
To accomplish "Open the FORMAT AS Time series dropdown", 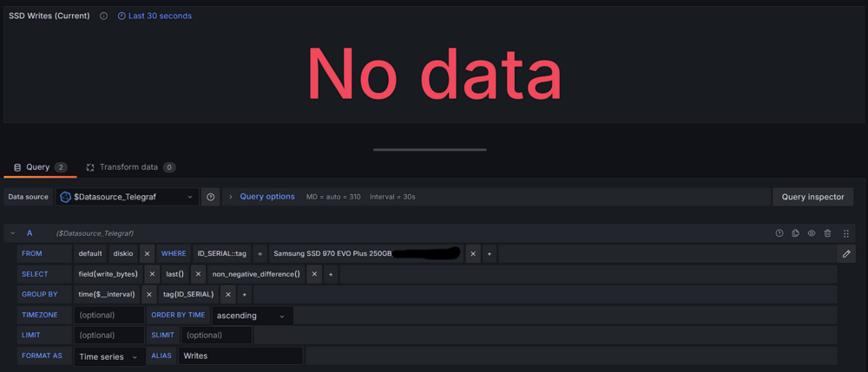I will pyautogui.click(x=109, y=356).
